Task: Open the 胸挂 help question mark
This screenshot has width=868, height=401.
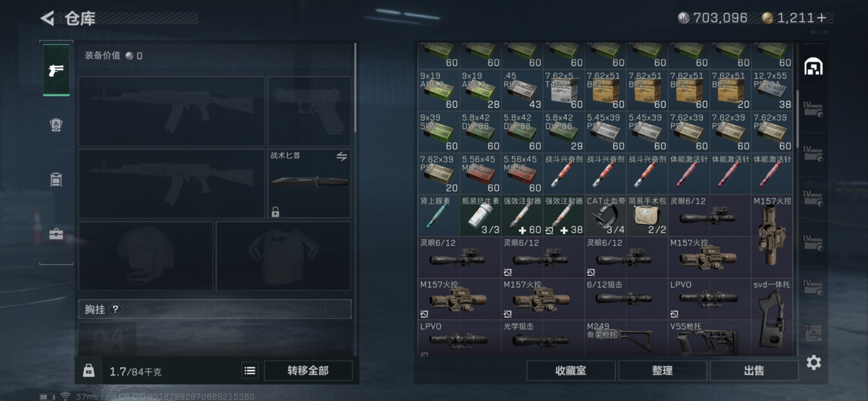Action: pos(116,309)
